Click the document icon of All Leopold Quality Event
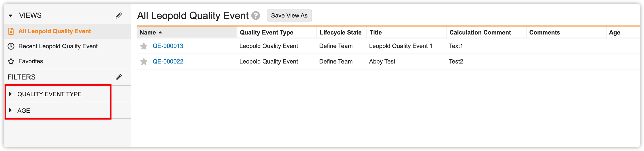 [x=11, y=31]
